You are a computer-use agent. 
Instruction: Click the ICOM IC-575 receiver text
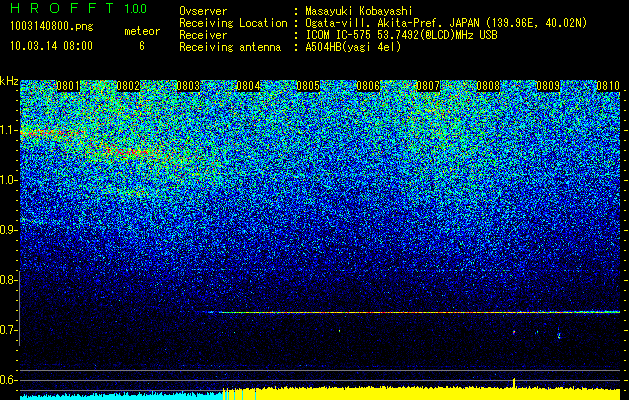[401, 35]
